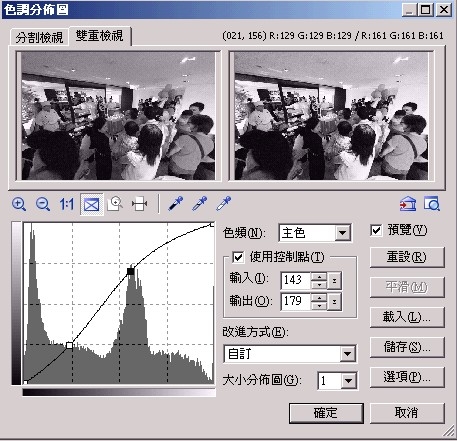The height and width of the screenshot is (441, 457).
Task: Close the 色調分佈圖 dialog window
Action: (444, 10)
